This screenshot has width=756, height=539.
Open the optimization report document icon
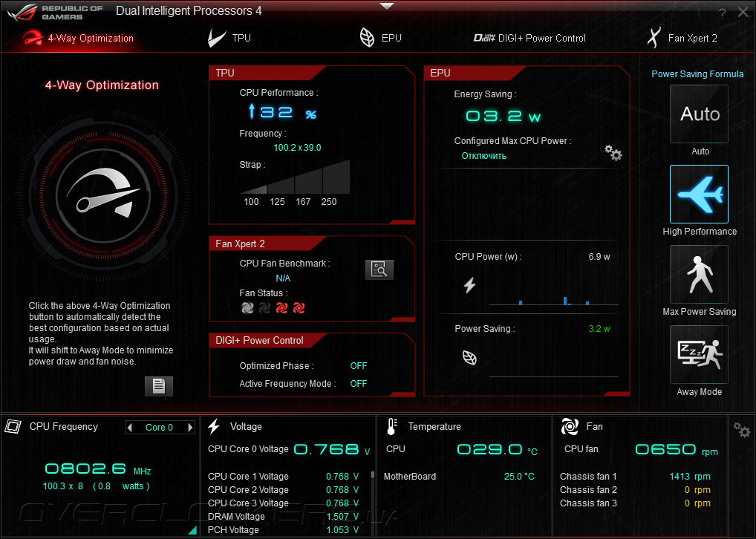pos(159,386)
